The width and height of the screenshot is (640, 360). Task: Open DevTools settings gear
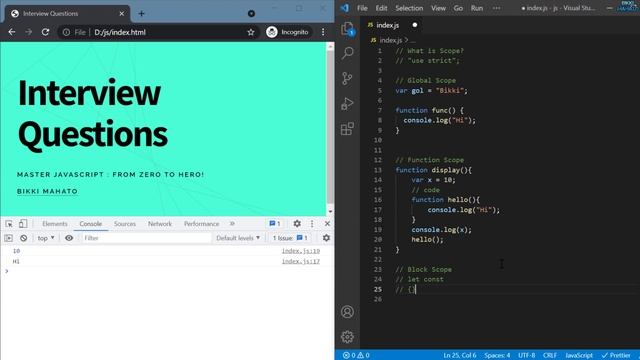coord(297,224)
